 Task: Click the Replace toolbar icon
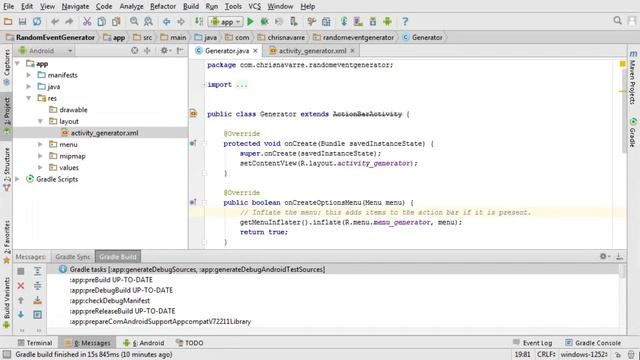(148, 22)
